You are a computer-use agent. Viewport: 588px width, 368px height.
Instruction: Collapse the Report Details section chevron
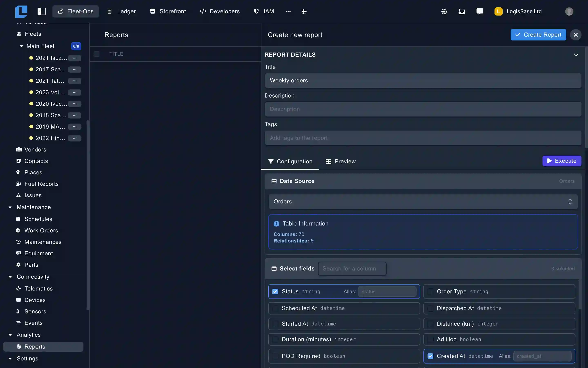pyautogui.click(x=576, y=55)
